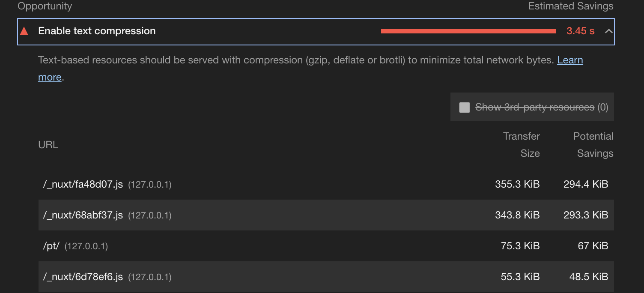Click the URL column header
The width and height of the screenshot is (644, 293).
point(48,144)
